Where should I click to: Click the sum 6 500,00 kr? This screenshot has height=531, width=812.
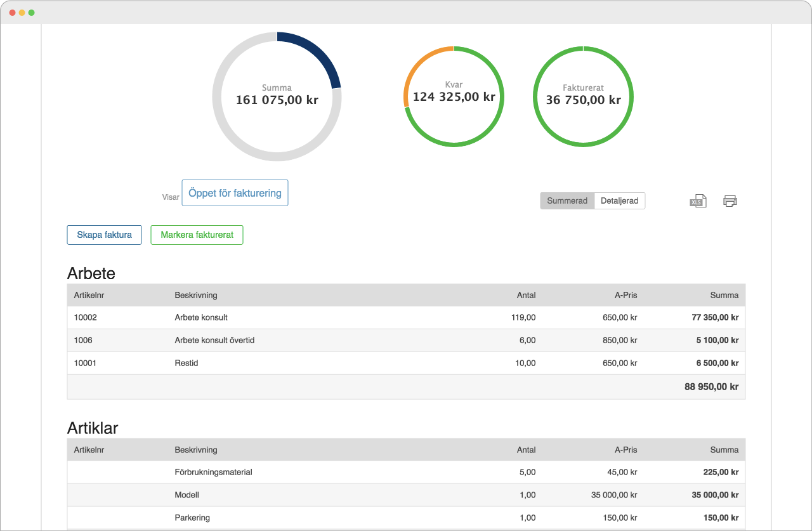[x=717, y=364]
